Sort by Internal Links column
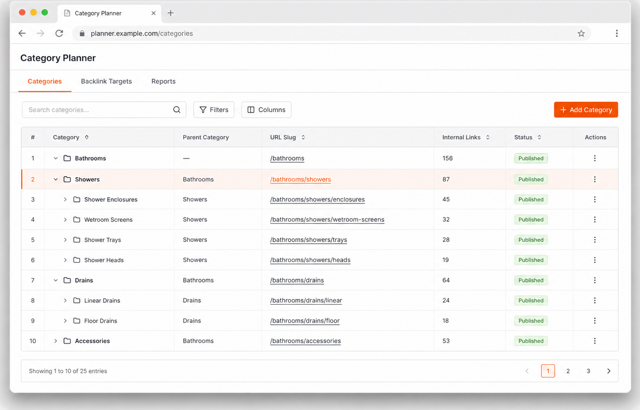 pyautogui.click(x=488, y=137)
